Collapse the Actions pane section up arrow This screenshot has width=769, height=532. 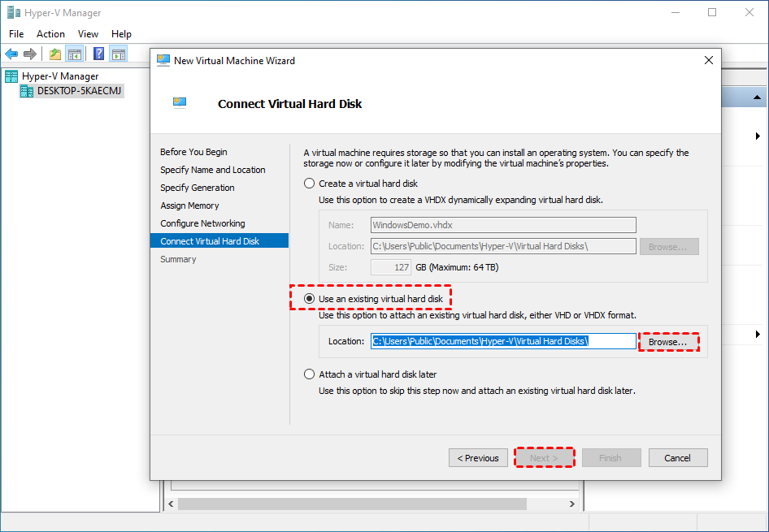[757, 97]
